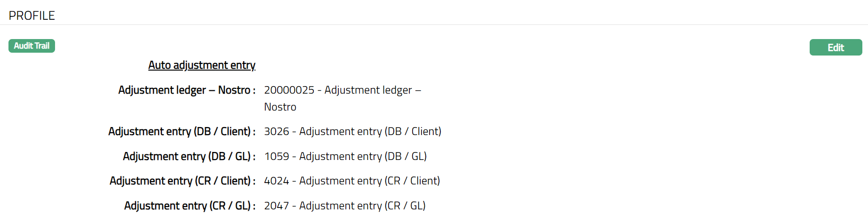Click description text after code 3026
868x223 pixels.
370,131
